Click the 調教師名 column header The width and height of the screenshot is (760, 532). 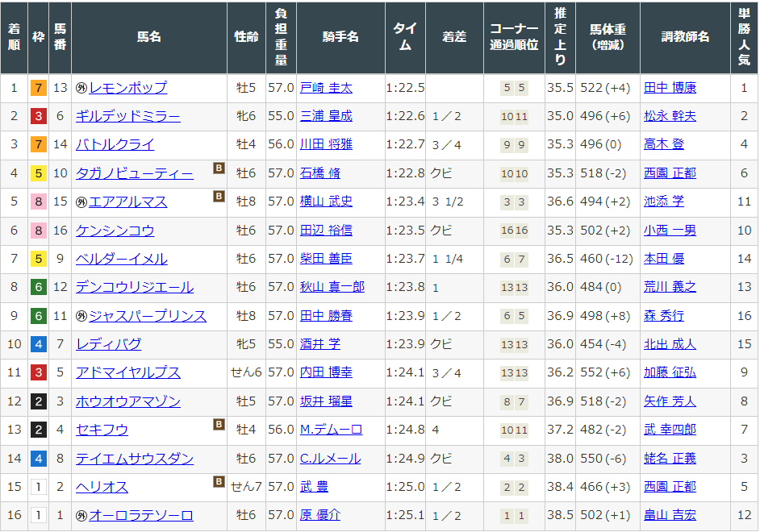[x=685, y=37]
